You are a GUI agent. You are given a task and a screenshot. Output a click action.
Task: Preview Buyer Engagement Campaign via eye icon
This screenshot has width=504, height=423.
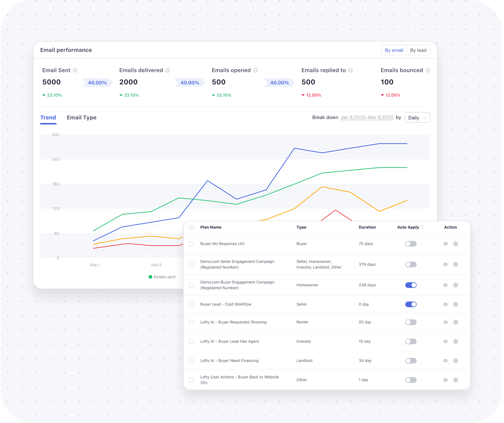point(445,285)
